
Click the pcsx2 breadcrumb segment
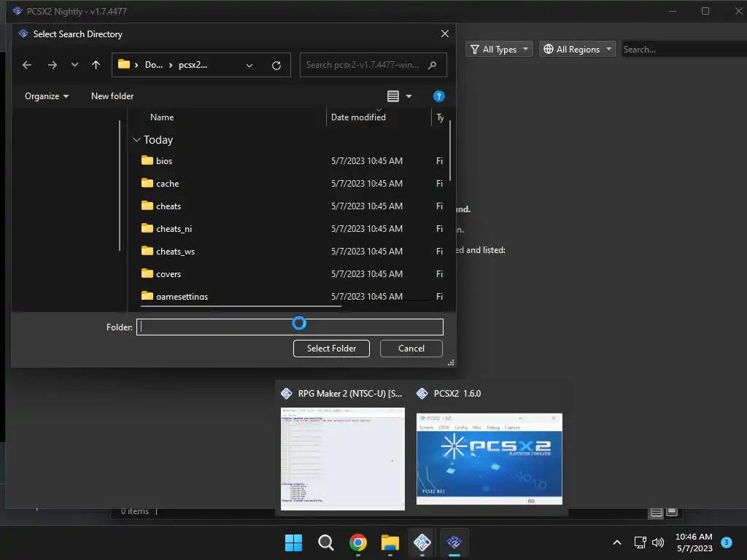(x=193, y=65)
